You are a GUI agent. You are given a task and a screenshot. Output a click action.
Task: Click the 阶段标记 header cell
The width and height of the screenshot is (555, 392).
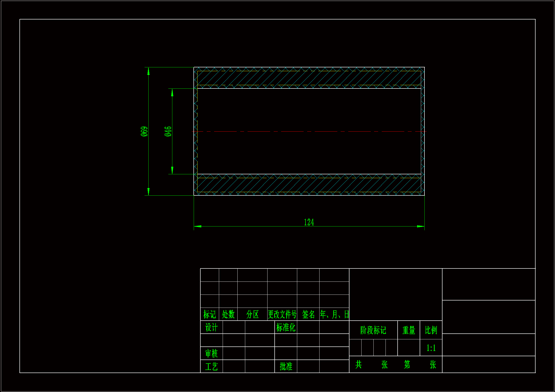(x=373, y=330)
